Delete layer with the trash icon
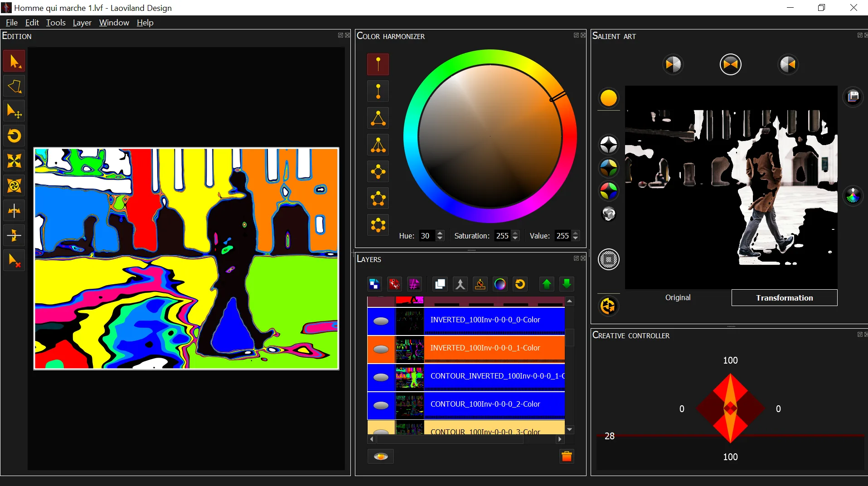This screenshot has width=868, height=486. (567, 456)
